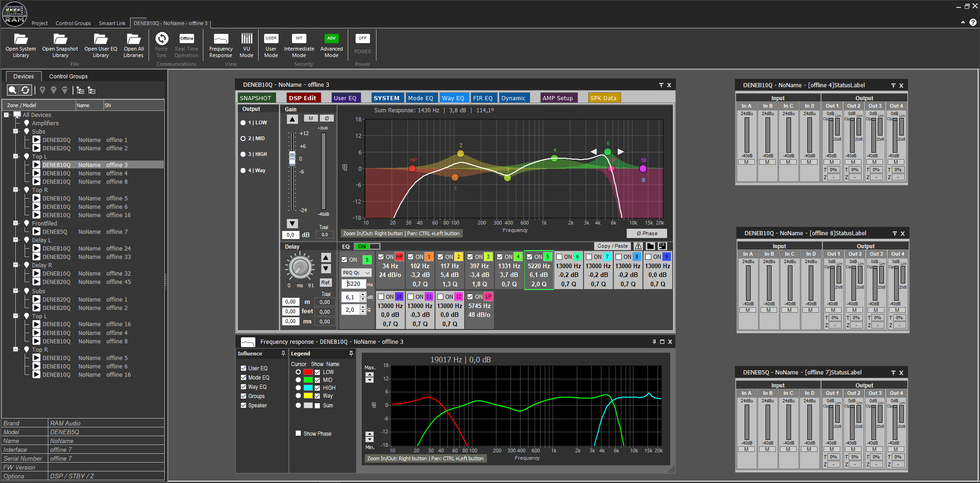Collapse the ribbon with the chevron
The image size is (980, 483).
coord(963,22)
